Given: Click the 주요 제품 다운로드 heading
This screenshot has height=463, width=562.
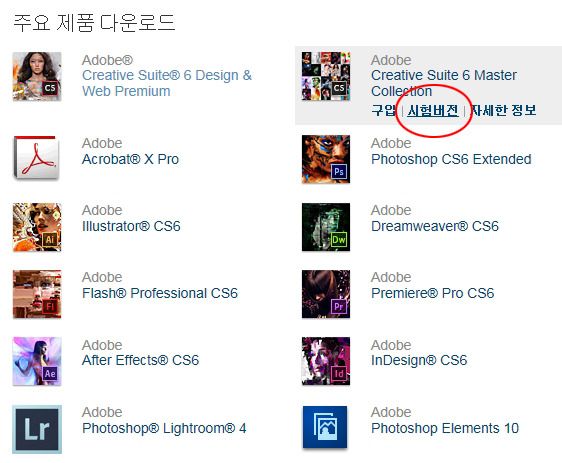Looking at the screenshot, I should pyautogui.click(x=94, y=23).
